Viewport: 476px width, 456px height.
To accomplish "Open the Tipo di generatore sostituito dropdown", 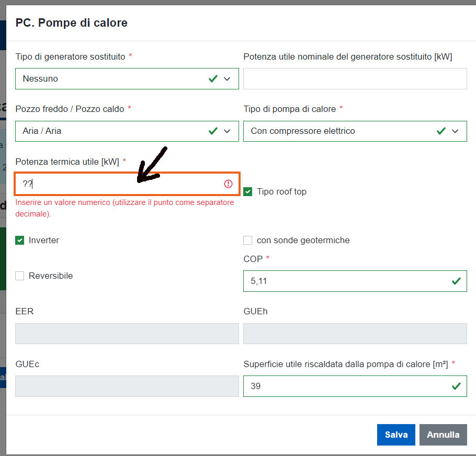I will 127,78.
